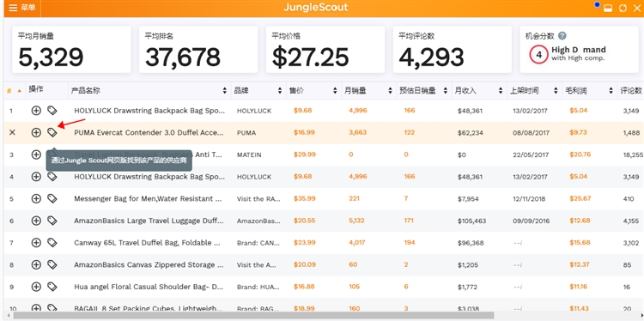The width and height of the screenshot is (644, 321).
Task: Click the opportunity score circle 4
Action: (539, 54)
